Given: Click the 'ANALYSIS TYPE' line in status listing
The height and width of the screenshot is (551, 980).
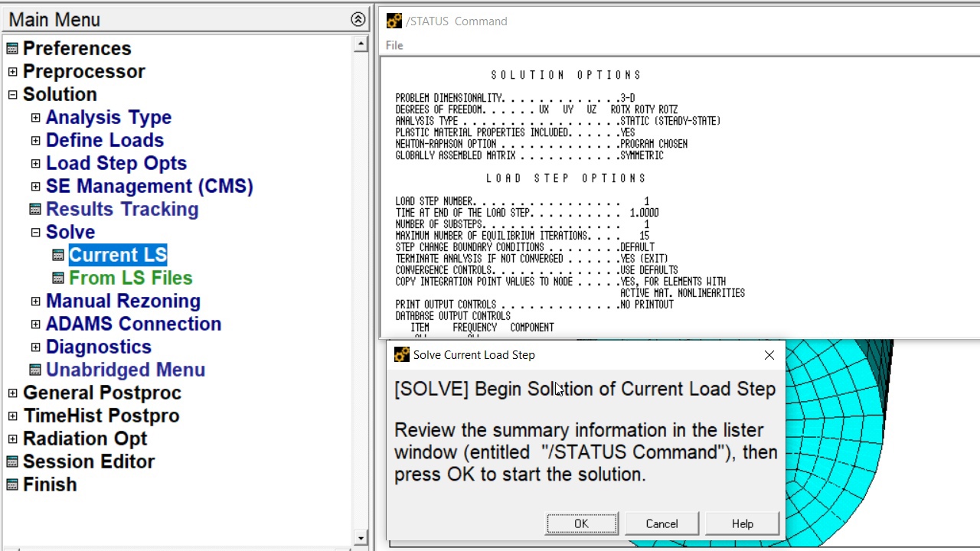Looking at the screenshot, I should click(x=558, y=121).
